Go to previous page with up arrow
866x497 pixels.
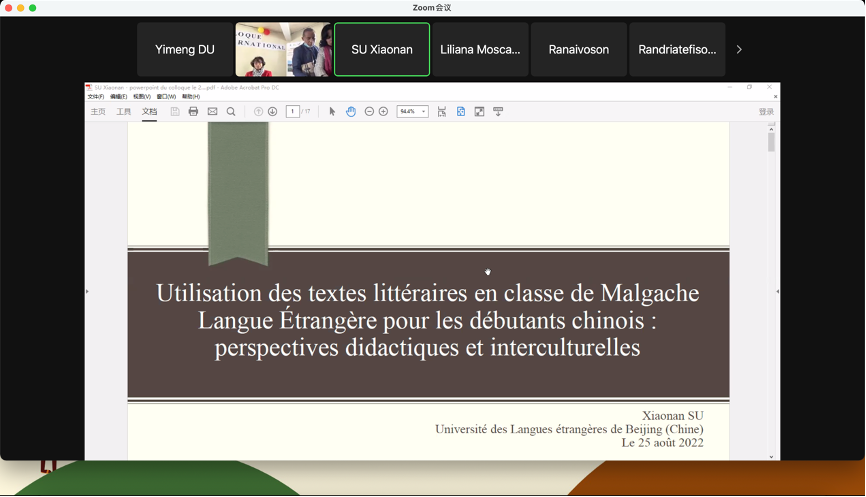coord(258,112)
